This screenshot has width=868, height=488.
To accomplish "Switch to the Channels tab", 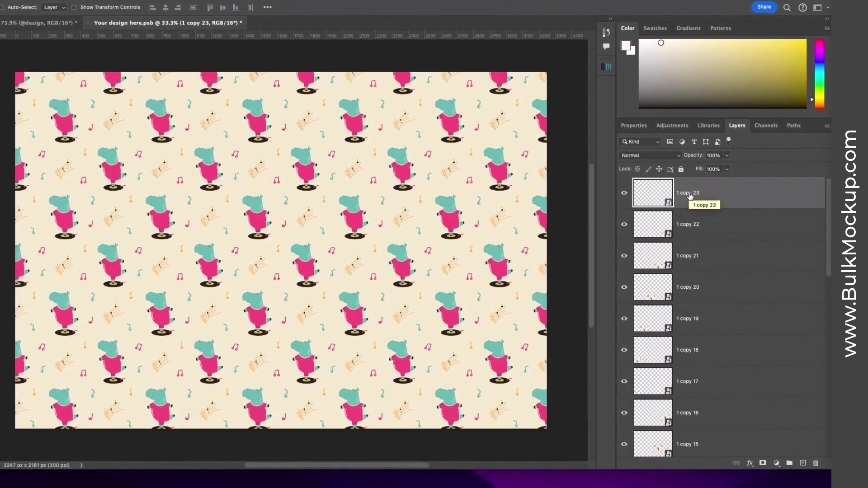I will pyautogui.click(x=766, y=125).
